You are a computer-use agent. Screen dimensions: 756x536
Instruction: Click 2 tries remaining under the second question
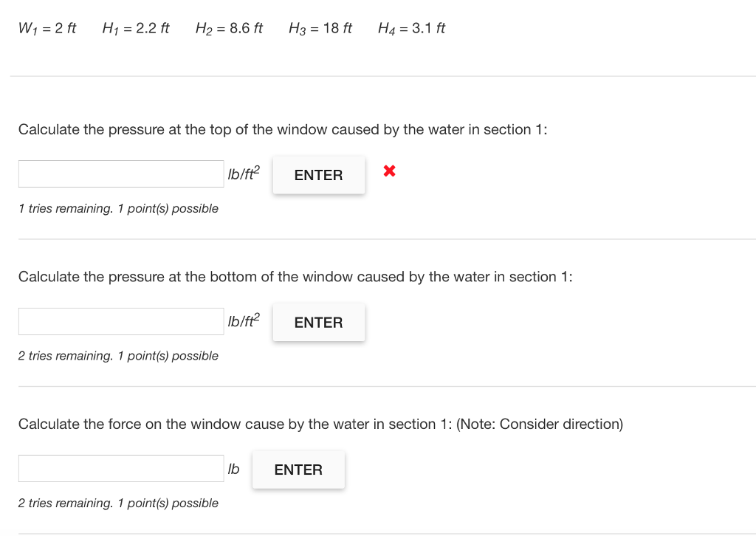point(118,355)
